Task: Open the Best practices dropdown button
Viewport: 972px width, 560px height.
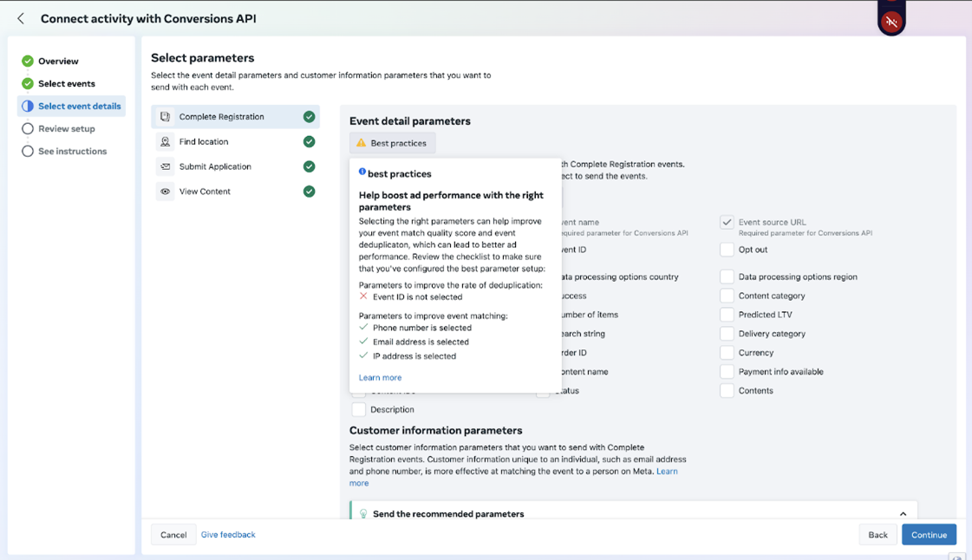Action: point(393,143)
